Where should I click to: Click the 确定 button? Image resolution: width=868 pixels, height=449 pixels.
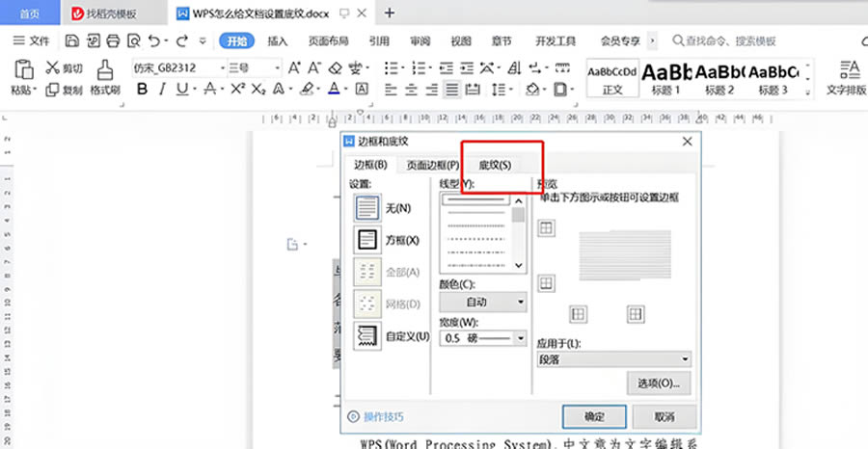594,416
